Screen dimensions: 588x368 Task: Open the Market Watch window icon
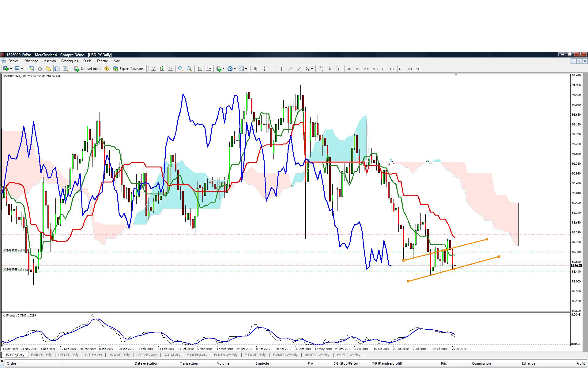coord(31,69)
